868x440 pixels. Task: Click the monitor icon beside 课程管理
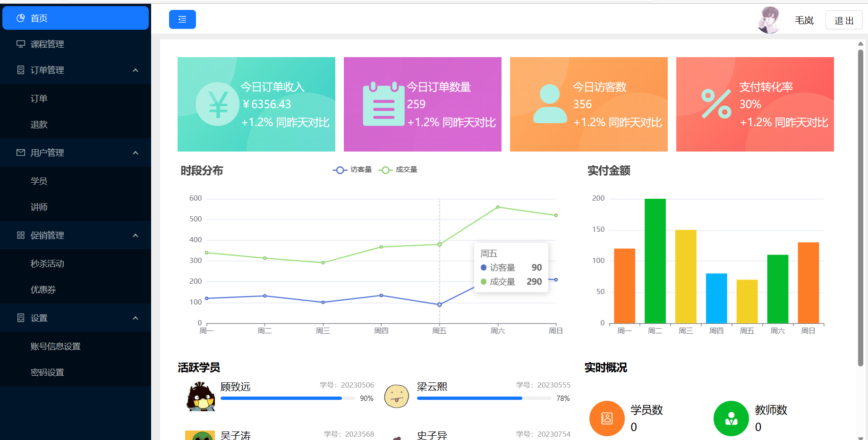[21, 44]
